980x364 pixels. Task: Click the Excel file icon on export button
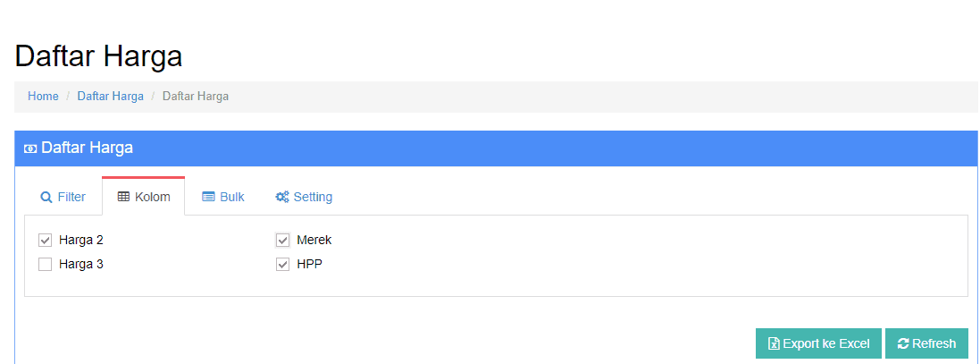click(774, 343)
